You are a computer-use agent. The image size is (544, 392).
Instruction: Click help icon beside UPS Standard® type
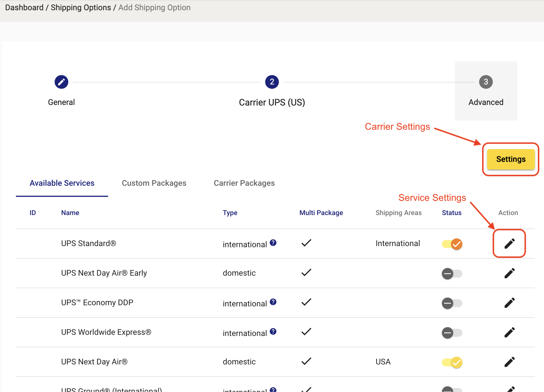click(273, 243)
